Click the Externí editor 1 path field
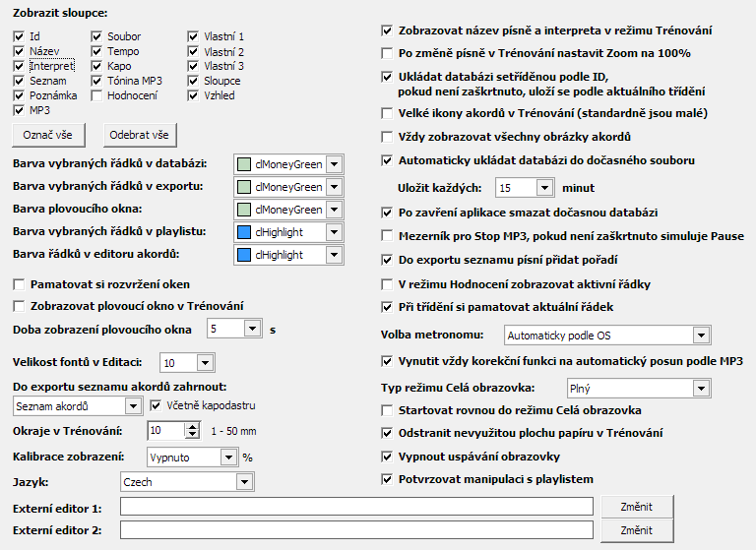Screen dimensions: 756x550 [356, 507]
